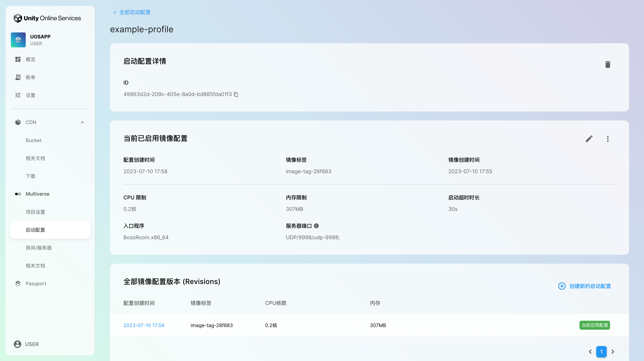Viewport: 644px width, 361px height.
Task: Open the three-dot more options menu
Action: [607, 139]
